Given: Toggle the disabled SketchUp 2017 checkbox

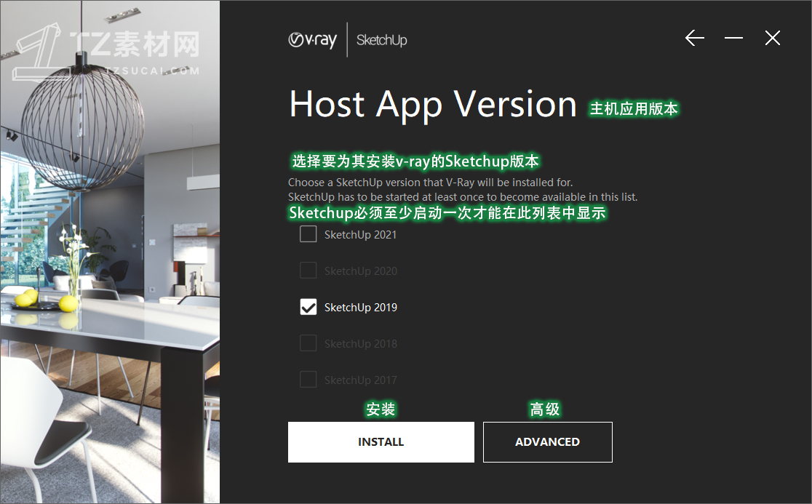Looking at the screenshot, I should [308, 380].
